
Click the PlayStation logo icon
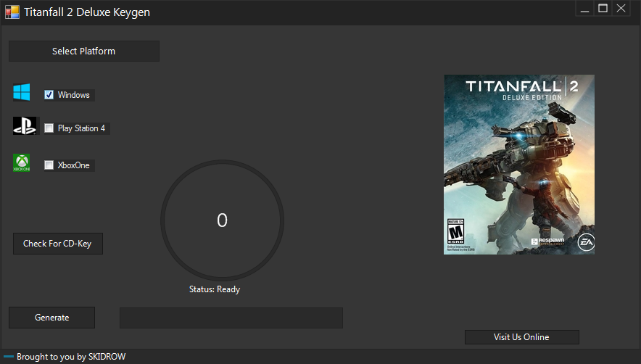[25, 125]
